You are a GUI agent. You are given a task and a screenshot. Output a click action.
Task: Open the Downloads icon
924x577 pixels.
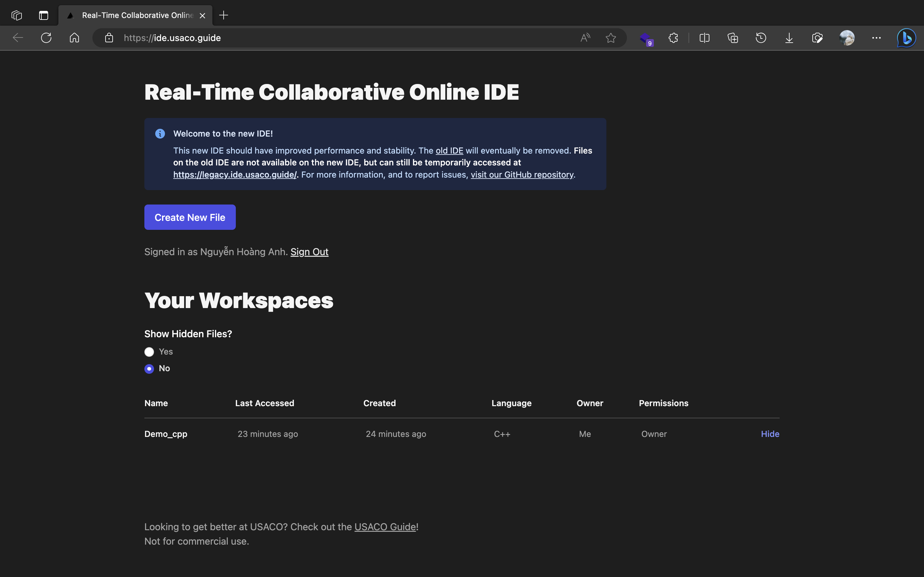pos(789,38)
